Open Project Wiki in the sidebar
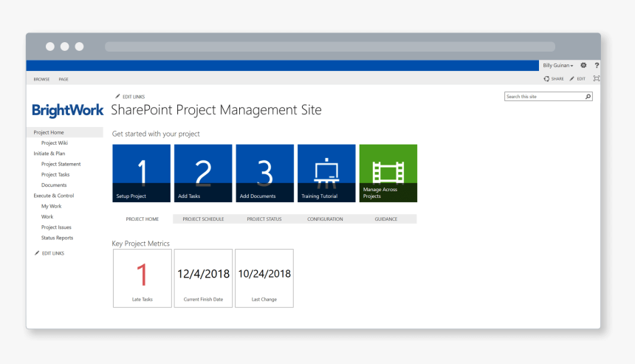 [54, 143]
